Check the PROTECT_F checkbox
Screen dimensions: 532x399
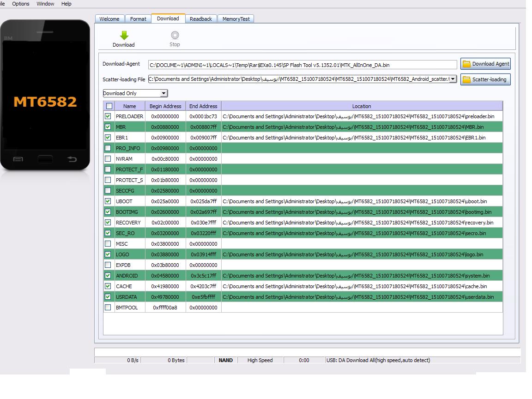[108, 169]
